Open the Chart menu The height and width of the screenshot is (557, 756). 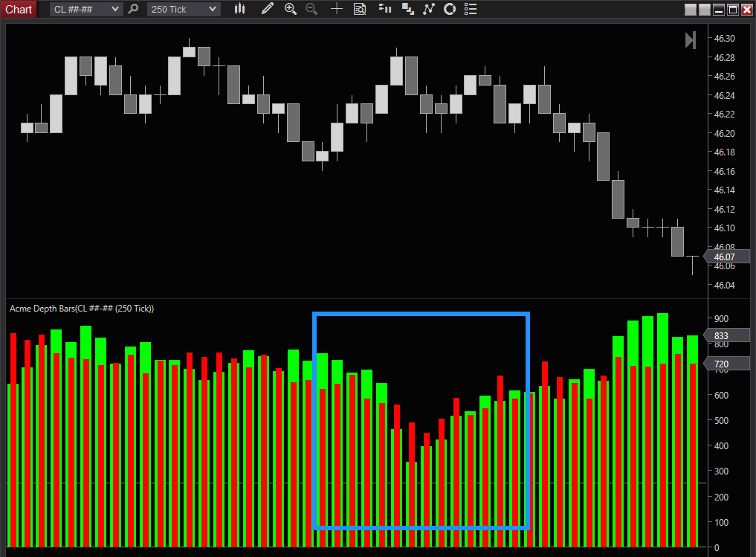pos(19,9)
